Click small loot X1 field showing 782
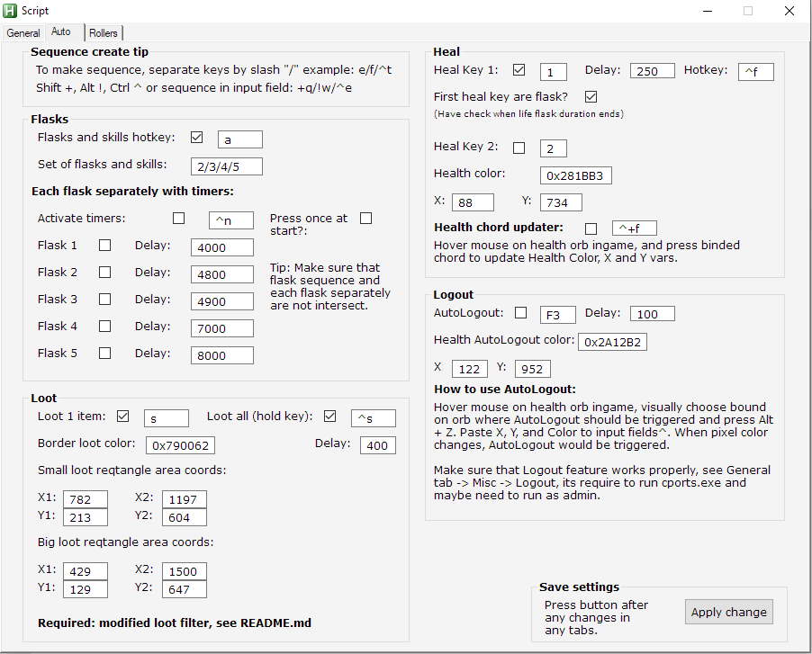 click(86, 499)
